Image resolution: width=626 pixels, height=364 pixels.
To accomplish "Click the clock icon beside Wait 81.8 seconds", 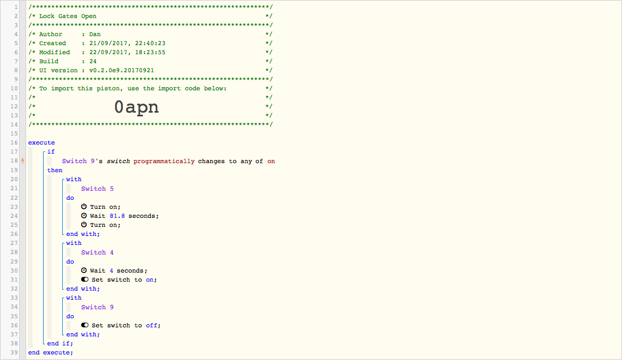I will (84, 216).
